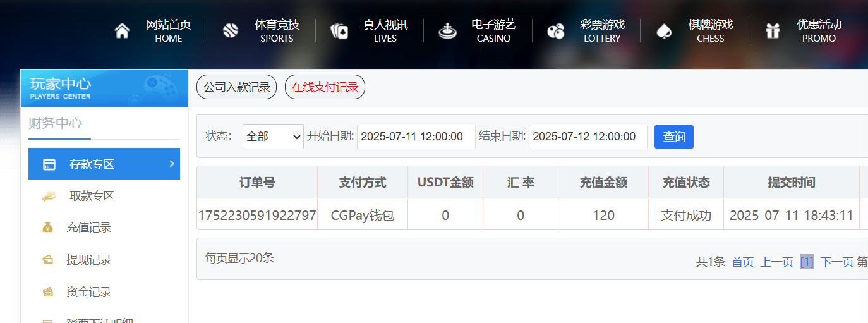Click the 开始日期 start date field

pos(416,137)
